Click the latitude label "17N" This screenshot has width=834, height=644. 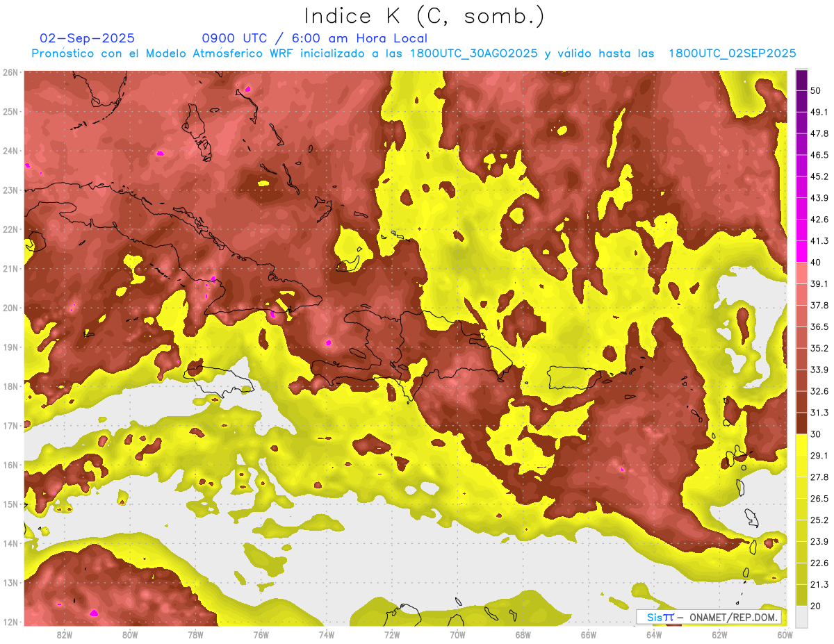tap(10, 425)
